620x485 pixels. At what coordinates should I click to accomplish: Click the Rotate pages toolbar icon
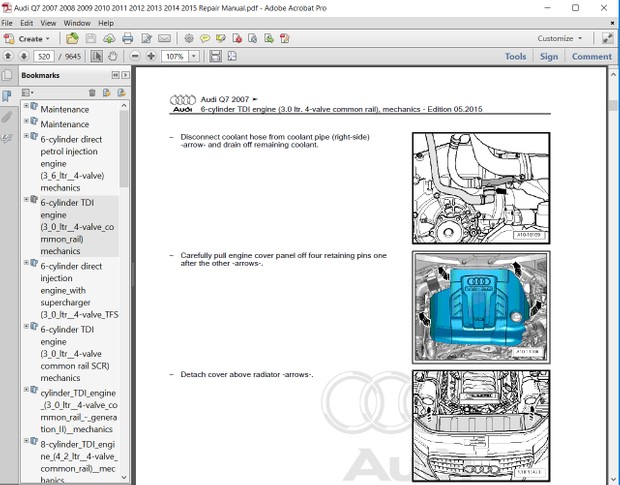[253, 38]
